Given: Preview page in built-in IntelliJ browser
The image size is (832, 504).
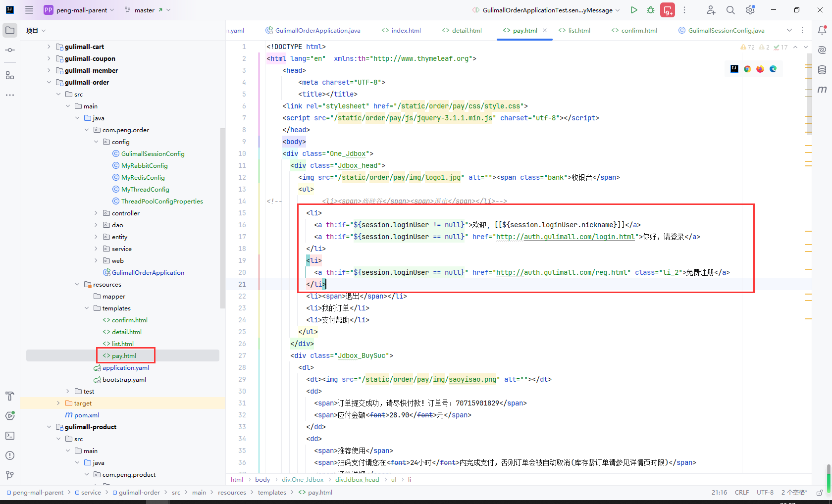Looking at the screenshot, I should 734,69.
